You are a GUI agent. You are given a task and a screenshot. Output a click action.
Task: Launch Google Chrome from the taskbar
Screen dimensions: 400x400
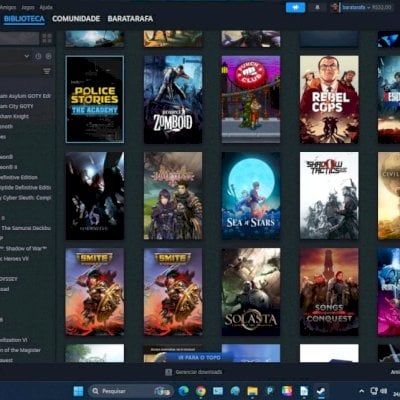coord(201,391)
